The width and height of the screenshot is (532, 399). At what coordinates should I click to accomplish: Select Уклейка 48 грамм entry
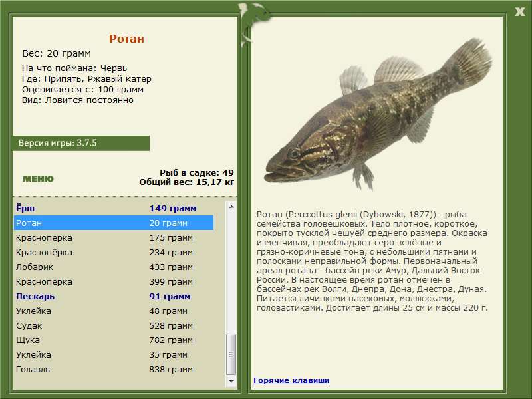click(x=114, y=311)
